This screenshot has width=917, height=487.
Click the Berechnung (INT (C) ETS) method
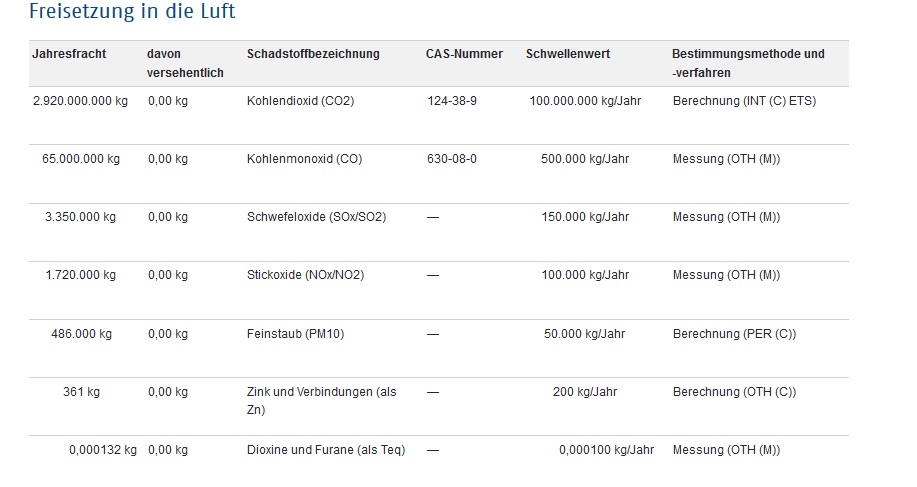click(x=744, y=101)
